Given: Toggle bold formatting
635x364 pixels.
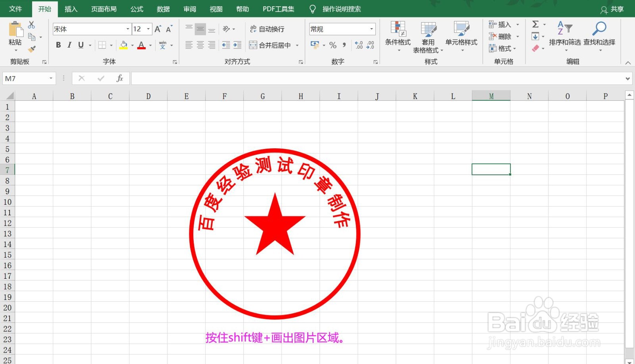Looking at the screenshot, I should 58,45.
